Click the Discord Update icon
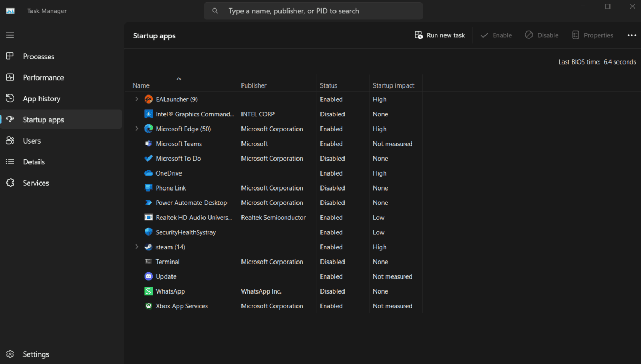The width and height of the screenshot is (641, 364). [148, 276]
